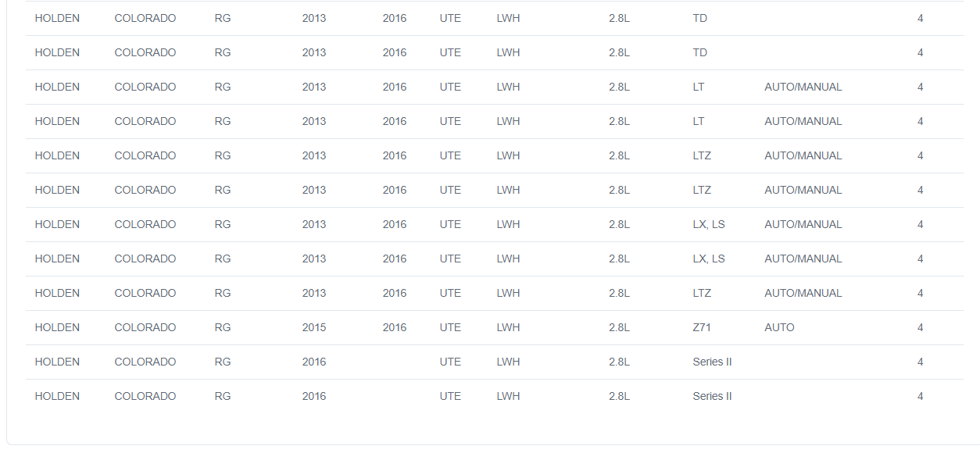Click the TD cell in the topmost row
Viewport: 980px width, 453px height.
coord(699,18)
